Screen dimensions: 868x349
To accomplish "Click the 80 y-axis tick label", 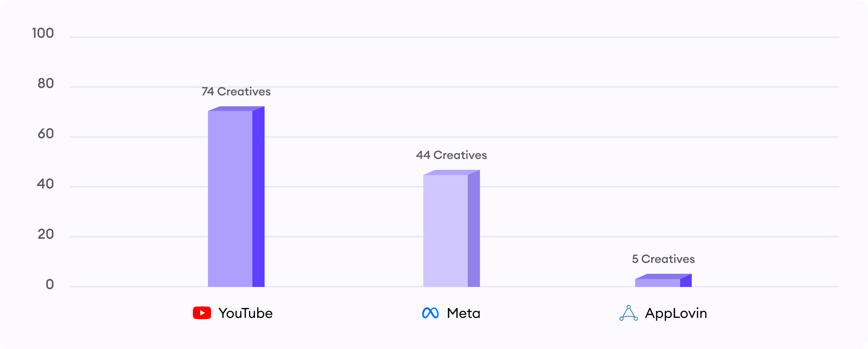I will point(46,83).
